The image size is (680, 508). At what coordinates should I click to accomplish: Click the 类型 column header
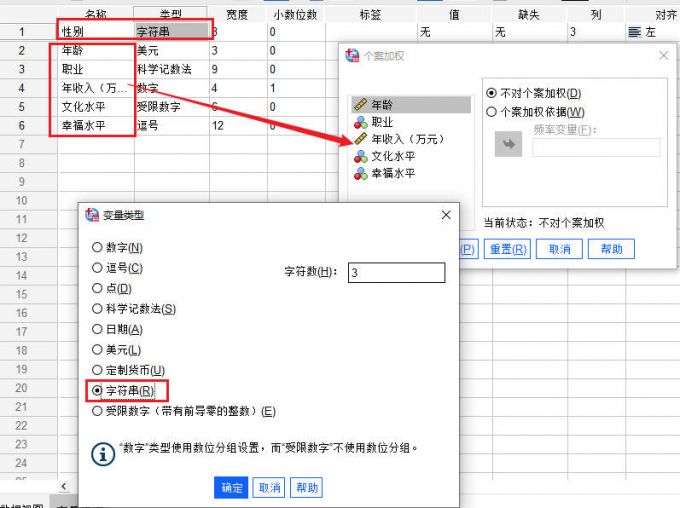coord(170,14)
